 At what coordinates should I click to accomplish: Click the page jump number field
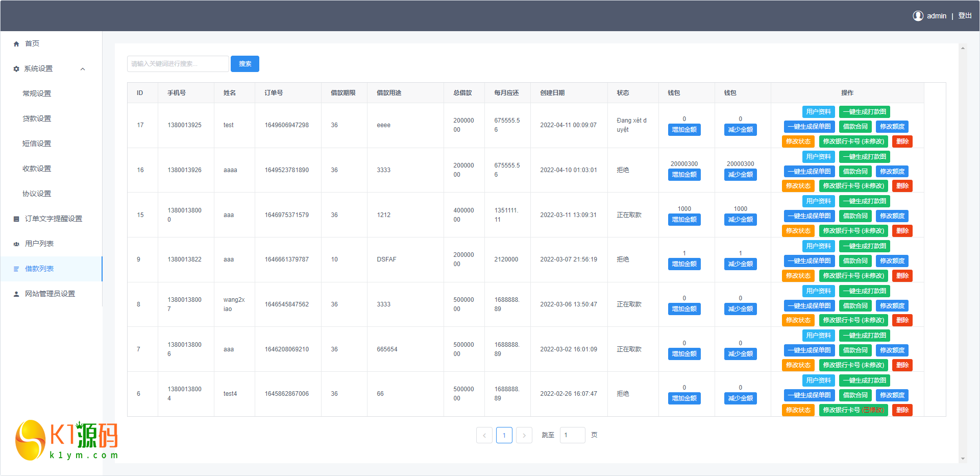coord(572,435)
